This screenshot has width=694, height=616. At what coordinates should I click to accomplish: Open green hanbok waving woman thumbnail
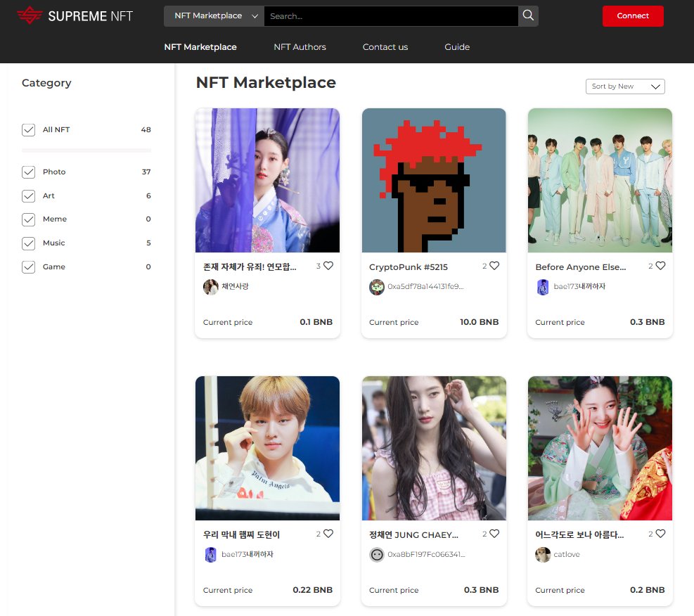tap(600, 448)
